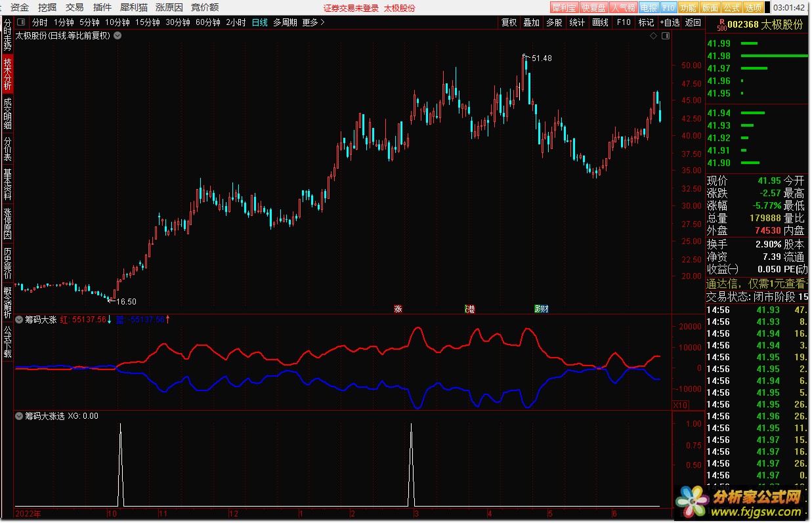The height and width of the screenshot is (523, 812).
Task: Click the 返回 back button
Action: (x=693, y=22)
